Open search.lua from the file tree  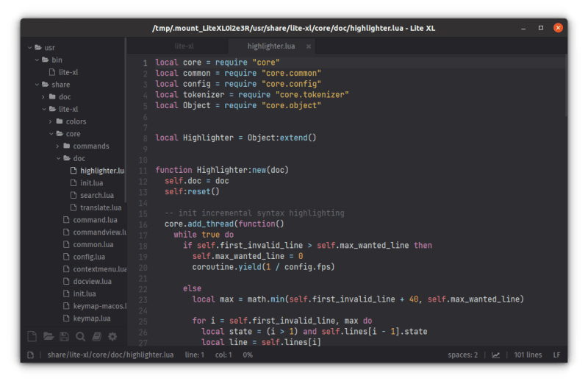click(x=96, y=196)
